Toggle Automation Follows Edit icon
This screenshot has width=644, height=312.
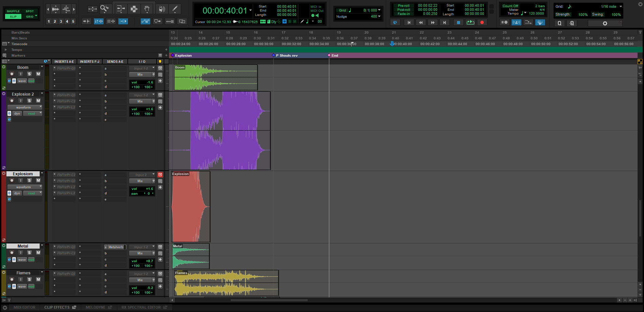click(145, 21)
